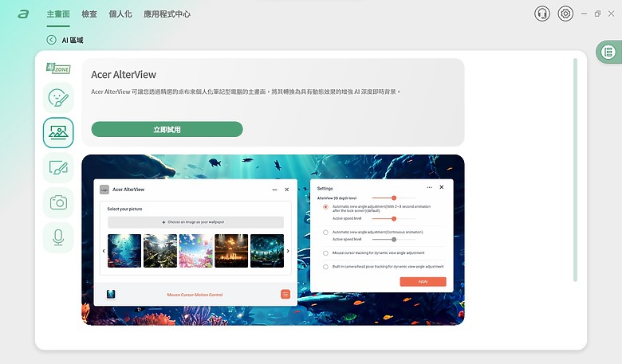622x364 pixels.
Task: Select the camera sidebar icon
Action: point(58,203)
